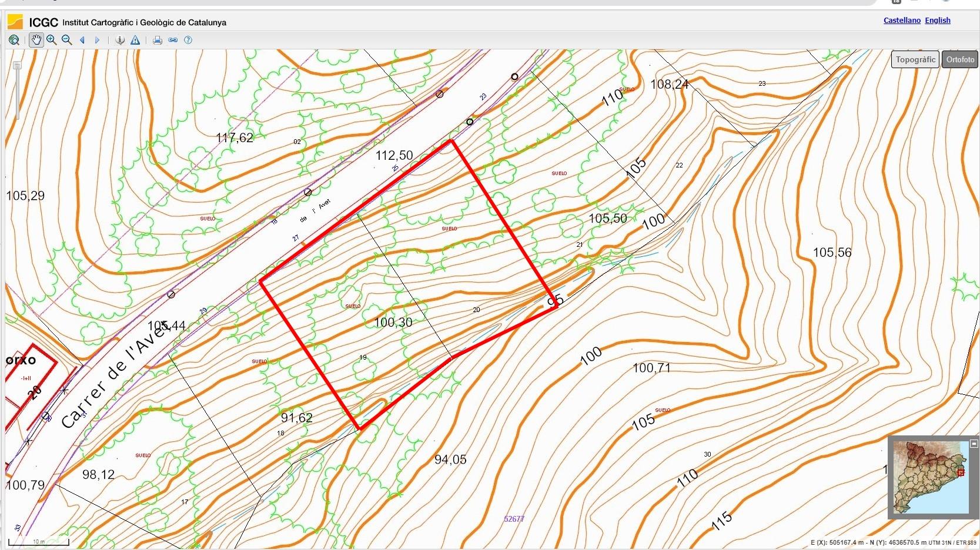Click the 108,24 spot height
The width and height of the screenshot is (980, 550).
669,84
